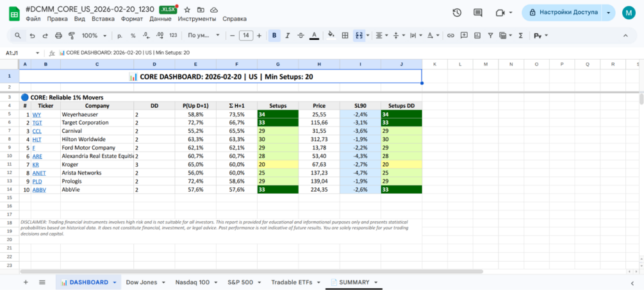Open the name box dropdown arrow
The width and height of the screenshot is (644, 290).
pos(38,53)
